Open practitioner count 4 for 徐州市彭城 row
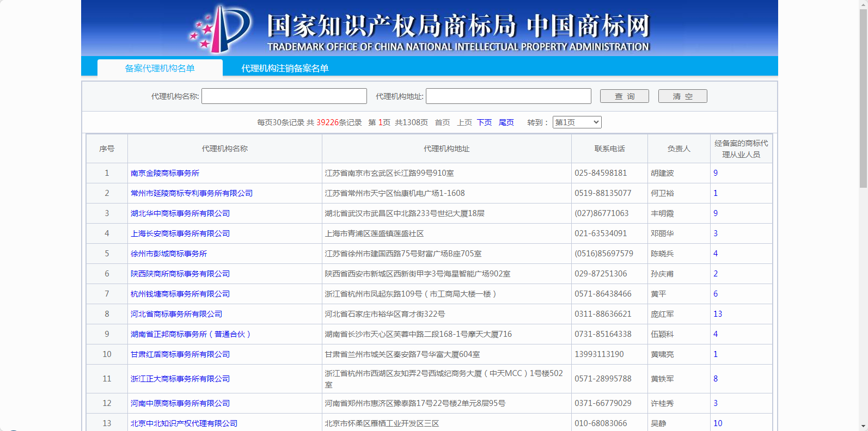 716,254
